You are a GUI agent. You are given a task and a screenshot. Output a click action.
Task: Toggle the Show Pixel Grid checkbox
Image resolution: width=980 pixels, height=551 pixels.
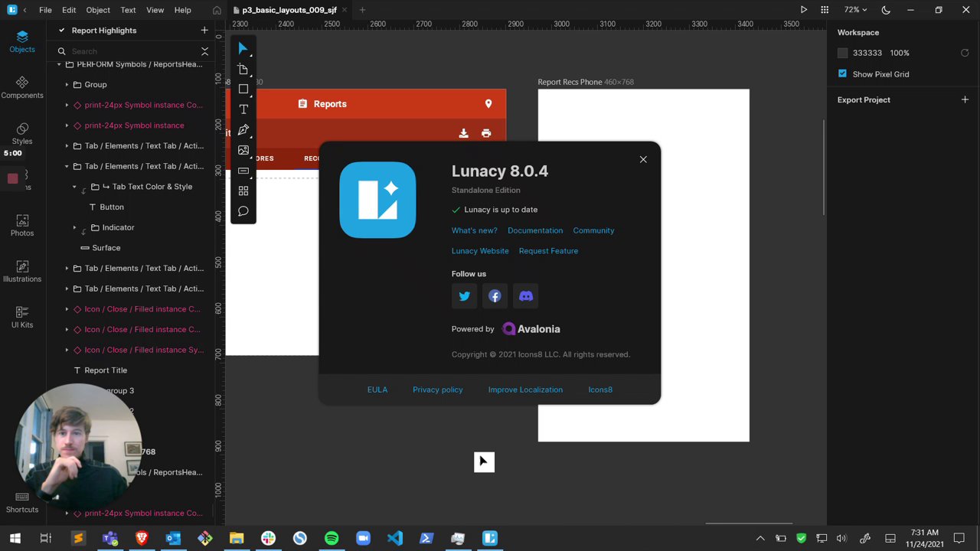click(842, 73)
